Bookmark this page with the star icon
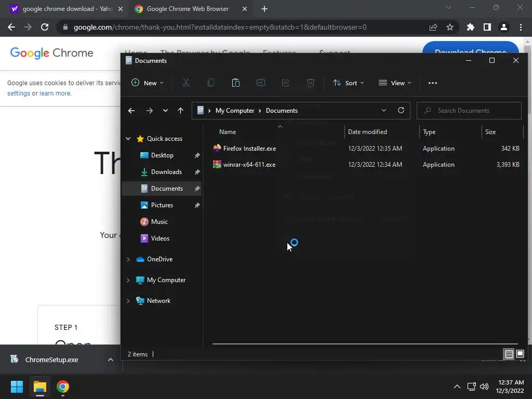532x399 pixels. pos(450,27)
